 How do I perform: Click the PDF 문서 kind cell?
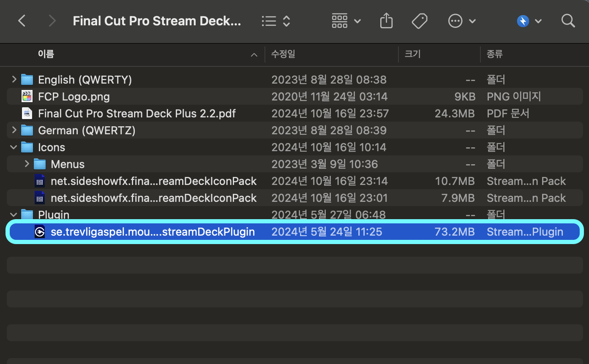[508, 114]
